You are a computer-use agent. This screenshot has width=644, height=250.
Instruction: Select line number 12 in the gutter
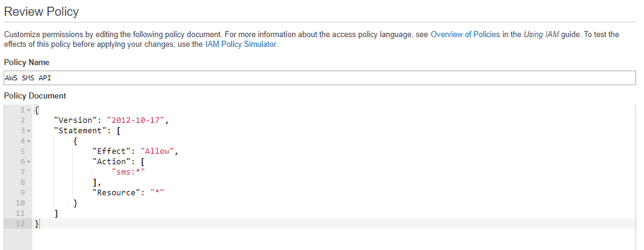pyautogui.click(x=20, y=224)
